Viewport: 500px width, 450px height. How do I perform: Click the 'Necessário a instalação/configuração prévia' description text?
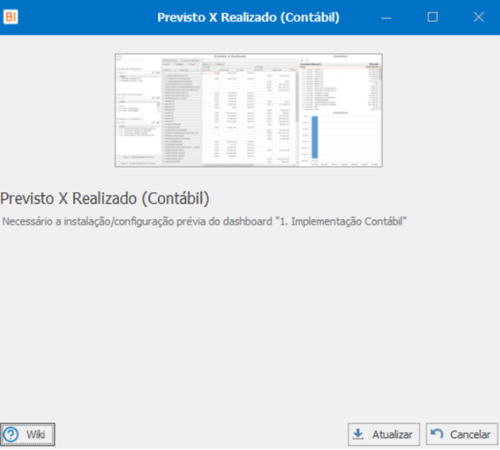(x=204, y=222)
